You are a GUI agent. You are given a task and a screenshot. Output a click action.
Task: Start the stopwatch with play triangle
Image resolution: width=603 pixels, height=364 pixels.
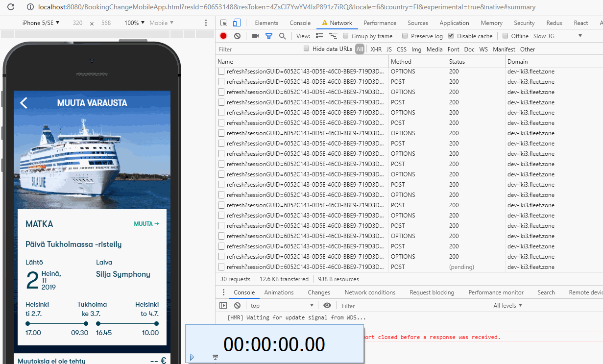click(x=192, y=358)
